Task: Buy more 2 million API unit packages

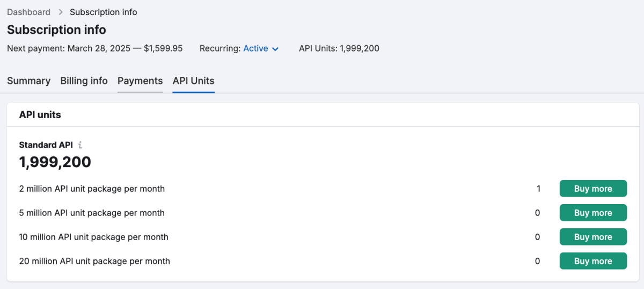Action: 593,189
